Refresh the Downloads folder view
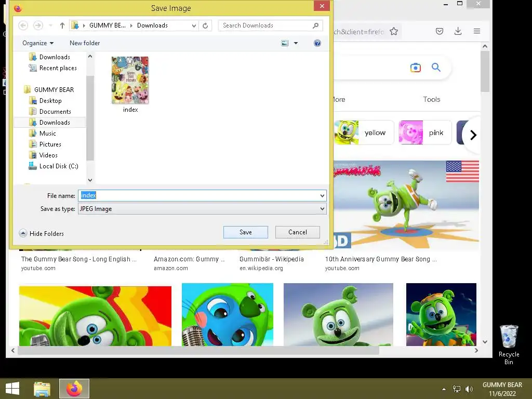 pyautogui.click(x=205, y=25)
